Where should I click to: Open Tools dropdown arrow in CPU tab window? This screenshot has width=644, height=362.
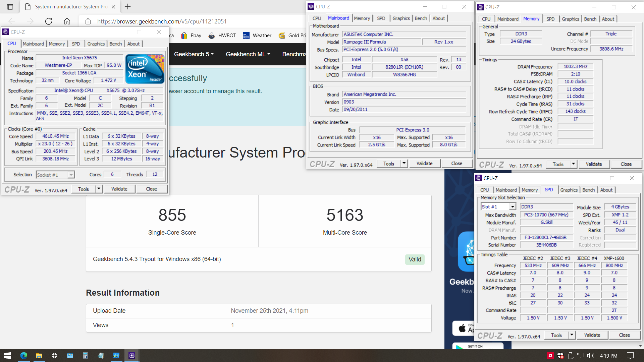click(x=99, y=189)
